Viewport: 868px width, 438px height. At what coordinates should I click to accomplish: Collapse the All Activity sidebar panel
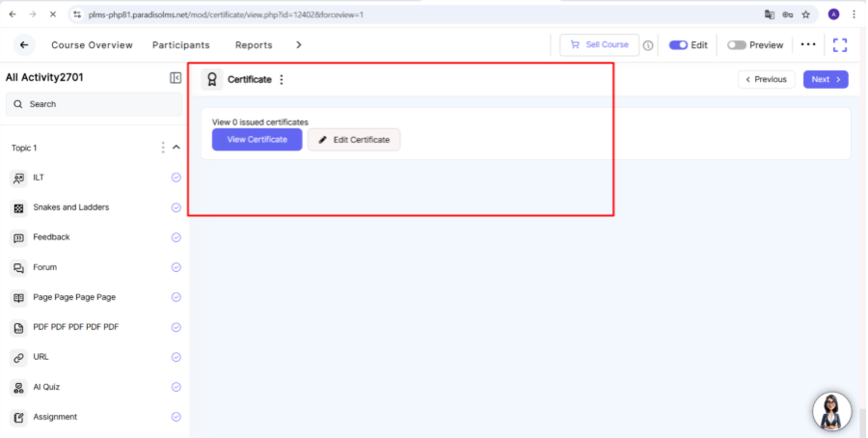pyautogui.click(x=176, y=78)
